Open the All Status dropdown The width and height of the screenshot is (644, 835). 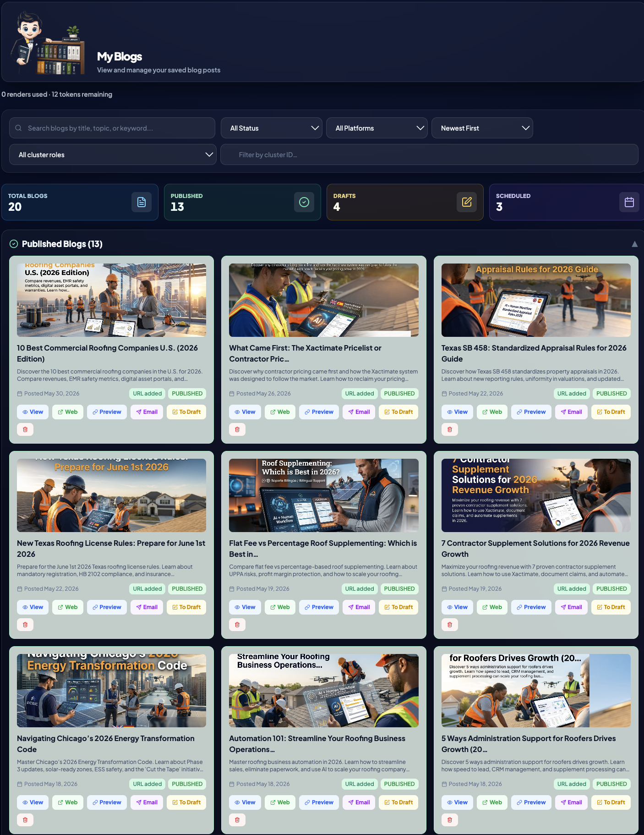click(272, 128)
